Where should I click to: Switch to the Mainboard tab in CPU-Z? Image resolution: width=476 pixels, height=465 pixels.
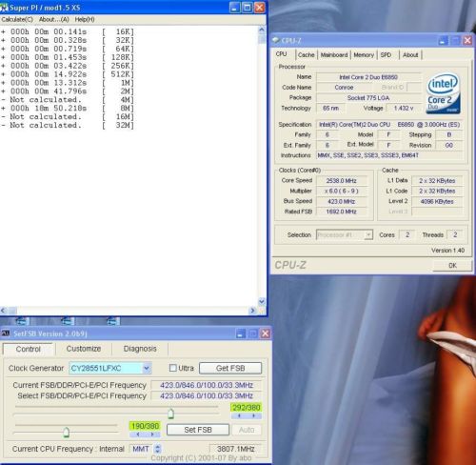click(334, 55)
